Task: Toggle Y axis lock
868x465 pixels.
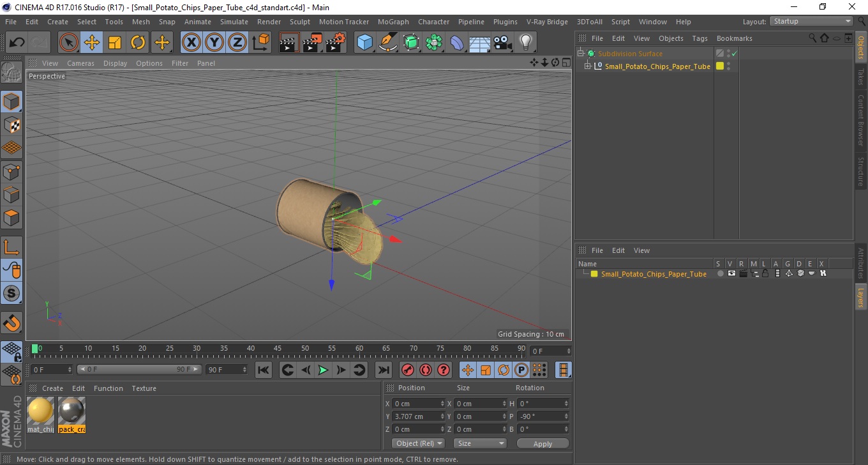Action: (214, 43)
